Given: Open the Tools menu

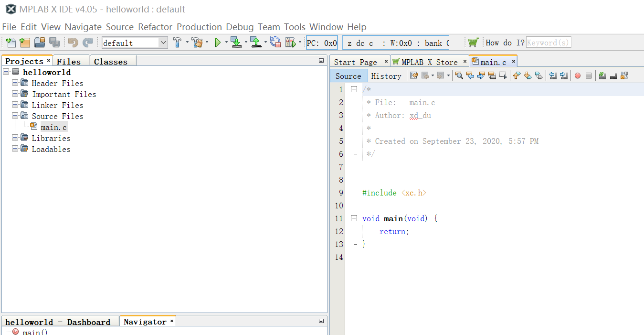Looking at the screenshot, I should 295,27.
